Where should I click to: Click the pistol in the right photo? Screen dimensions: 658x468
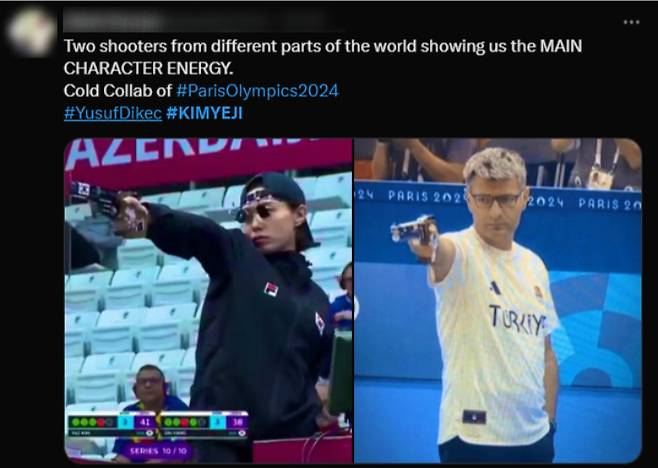[413, 230]
